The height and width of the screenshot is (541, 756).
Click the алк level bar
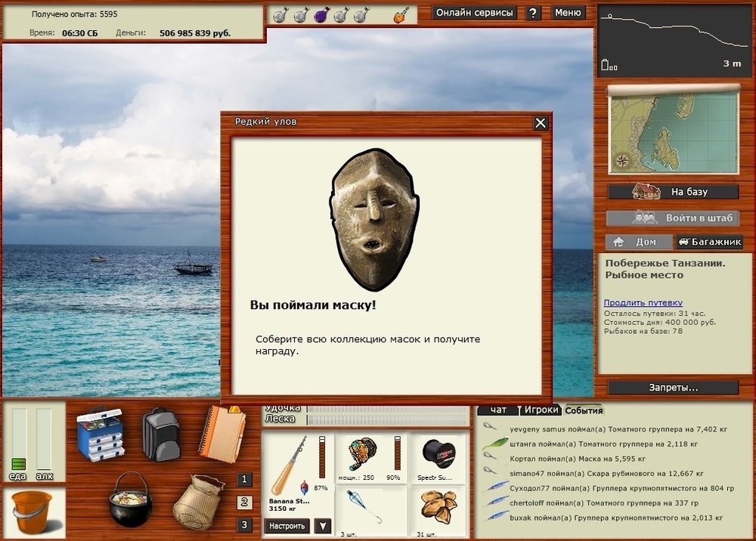(x=44, y=439)
